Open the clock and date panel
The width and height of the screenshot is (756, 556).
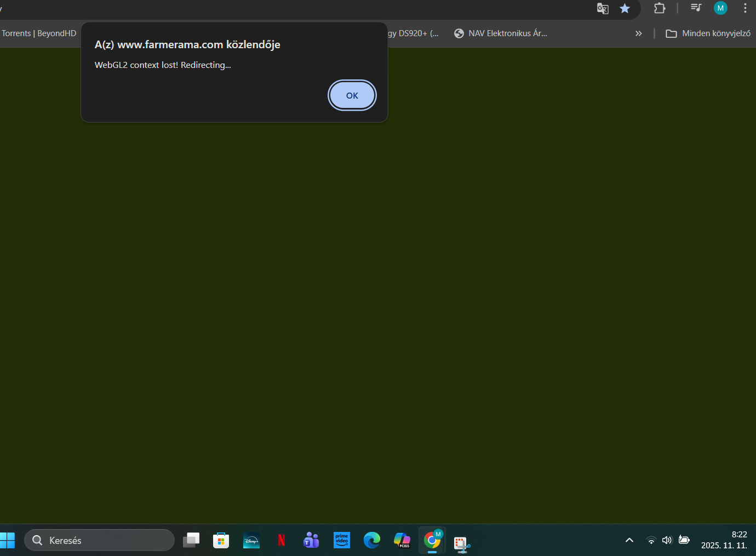click(724, 540)
